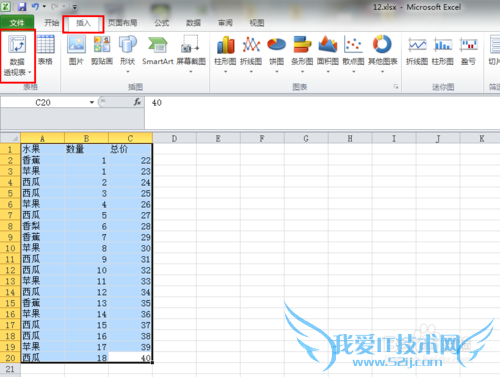Select cell A8 containing 香梨
This screenshot has height=377, width=500.
click(42, 226)
